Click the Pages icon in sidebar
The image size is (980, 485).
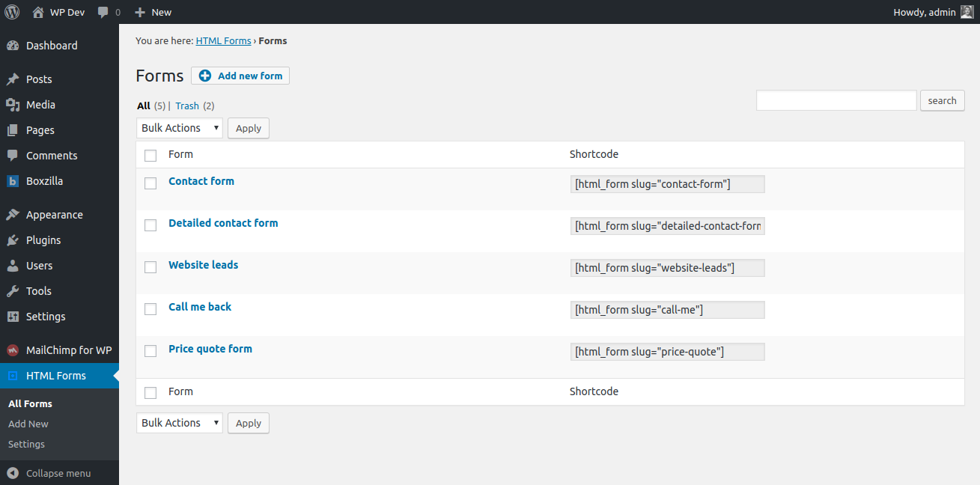tap(13, 130)
